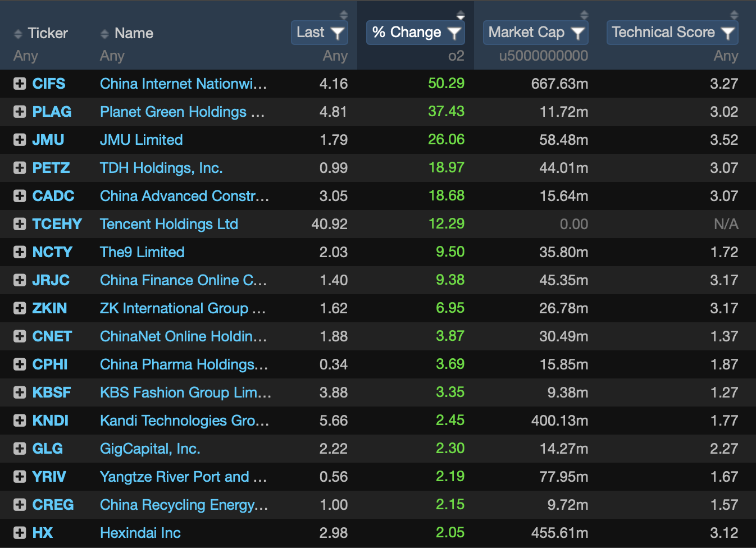Image resolution: width=756 pixels, height=548 pixels.
Task: Open Planet Green Holdings company link
Action: coord(183,112)
